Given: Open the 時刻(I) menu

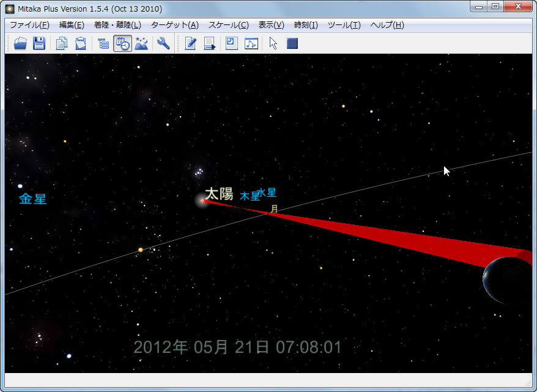Looking at the screenshot, I should point(306,25).
